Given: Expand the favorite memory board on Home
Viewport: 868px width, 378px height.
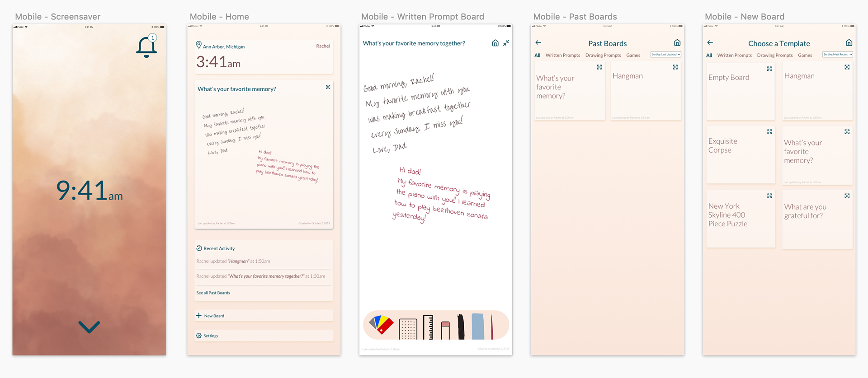Looking at the screenshot, I should tap(328, 87).
